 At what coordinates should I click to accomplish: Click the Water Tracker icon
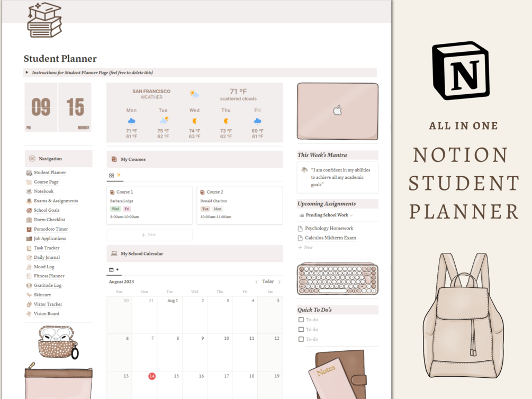[29, 304]
